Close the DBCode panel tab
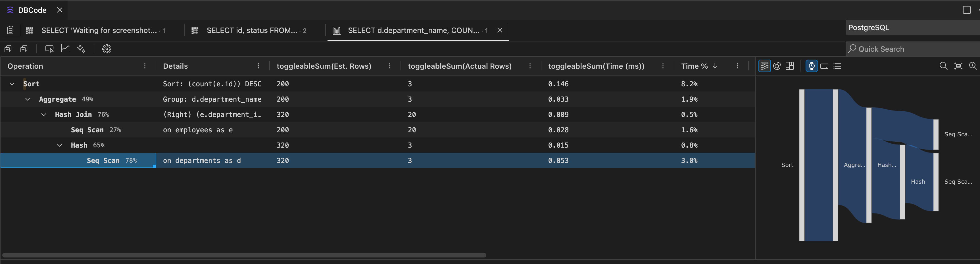This screenshot has height=264, width=980. point(60,10)
